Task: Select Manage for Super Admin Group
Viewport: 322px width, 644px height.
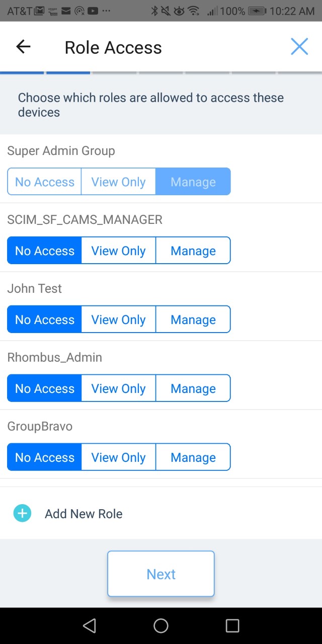Action: click(193, 182)
